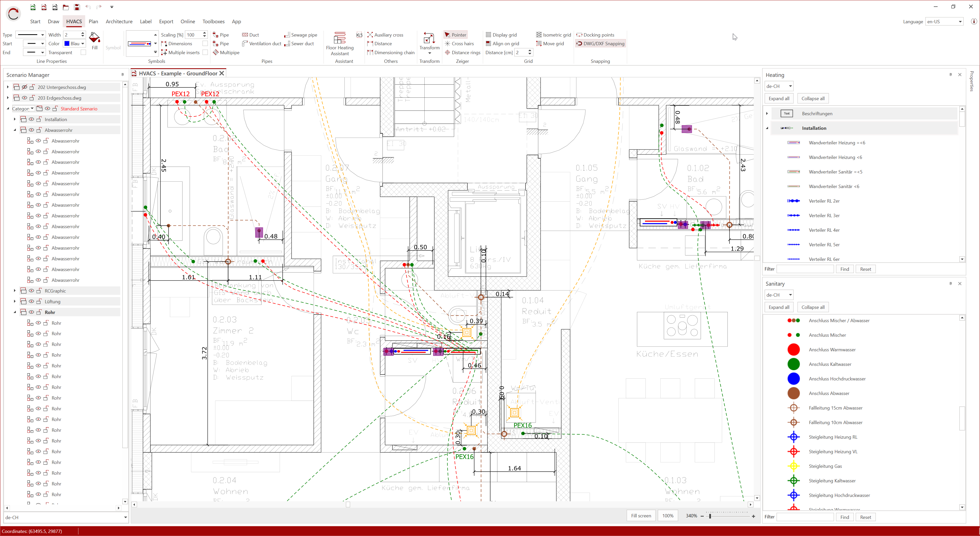
Task: Expand the Lüftung tree node
Action: pos(15,301)
